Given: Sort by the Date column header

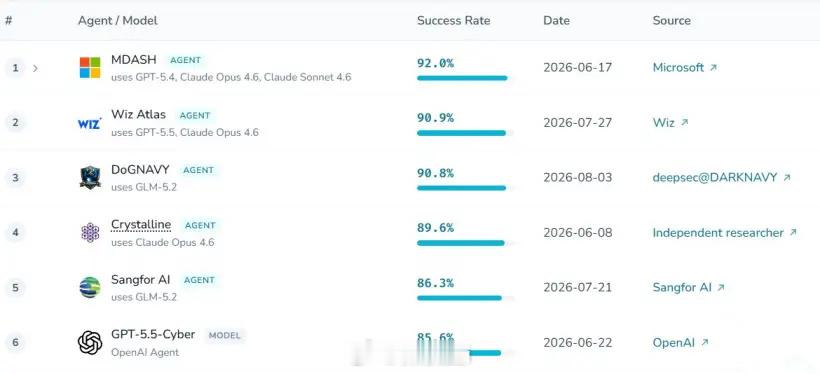Looking at the screenshot, I should click(556, 20).
